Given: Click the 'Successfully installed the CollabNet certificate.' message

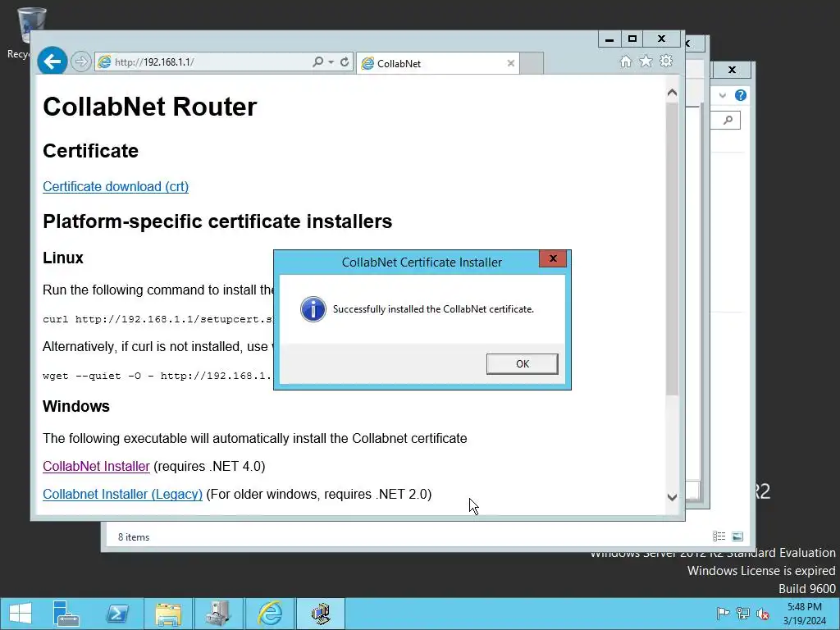Looking at the screenshot, I should coord(433,309).
